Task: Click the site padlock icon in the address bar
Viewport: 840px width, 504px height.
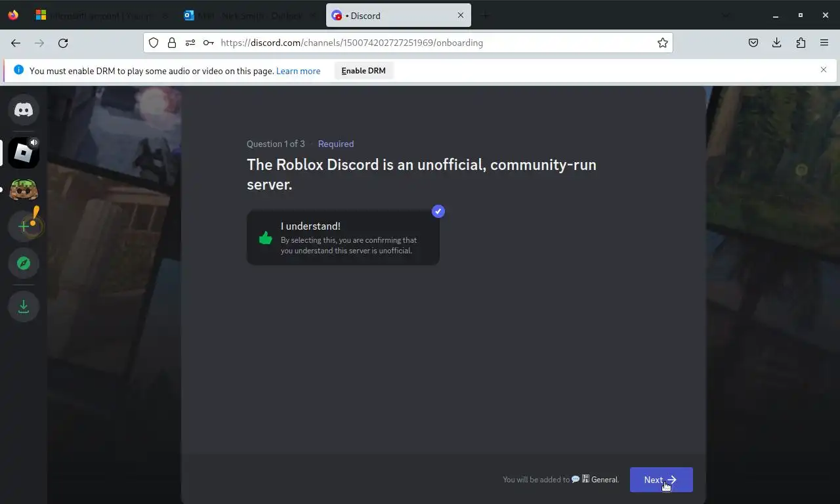Action: (x=172, y=43)
